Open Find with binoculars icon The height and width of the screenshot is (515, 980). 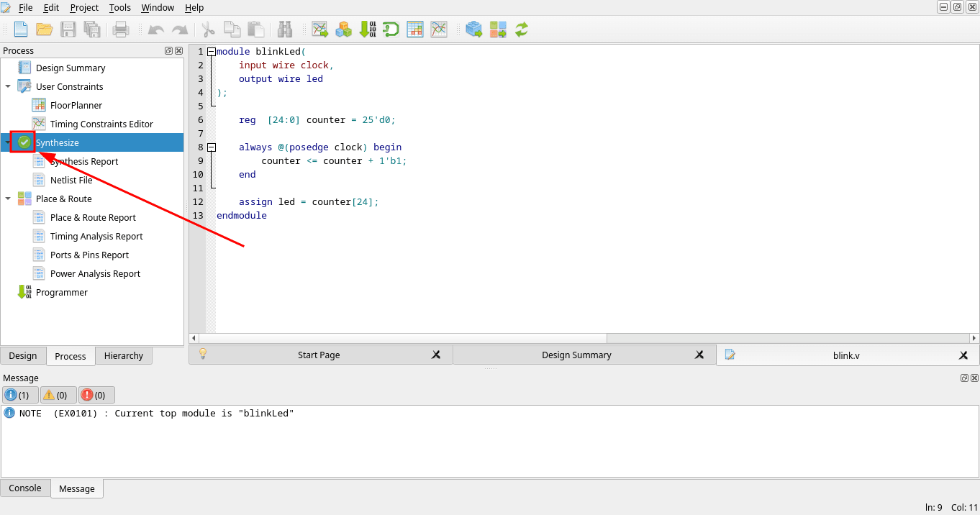pyautogui.click(x=285, y=29)
